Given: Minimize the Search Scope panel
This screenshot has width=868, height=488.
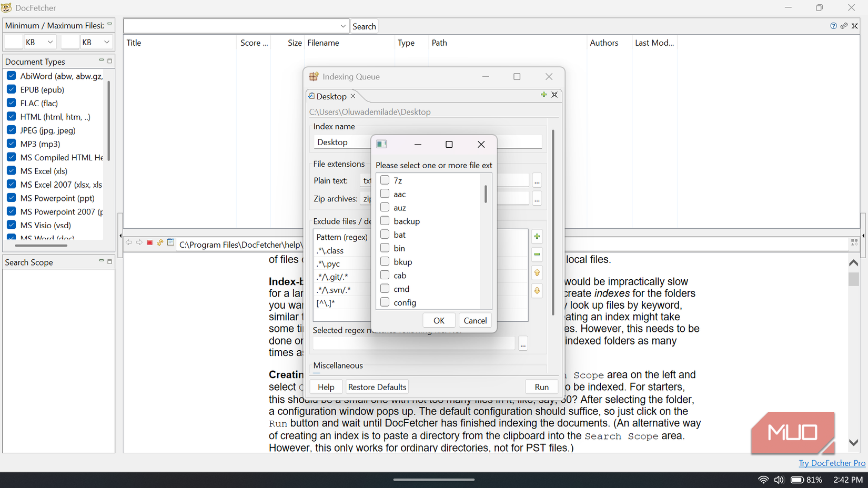Looking at the screenshot, I should 101,261.
